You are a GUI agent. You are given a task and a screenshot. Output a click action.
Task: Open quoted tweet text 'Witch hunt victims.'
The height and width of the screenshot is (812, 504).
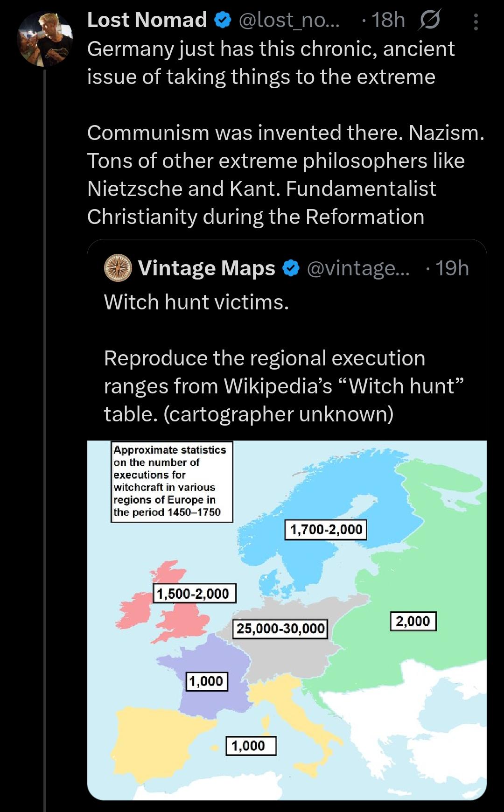196,302
